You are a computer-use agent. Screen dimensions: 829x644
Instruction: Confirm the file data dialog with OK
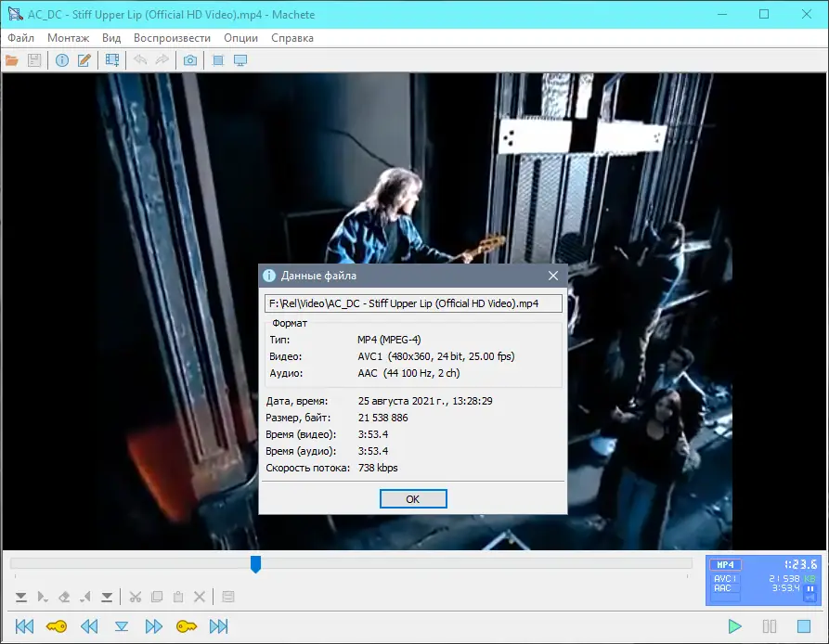413,499
